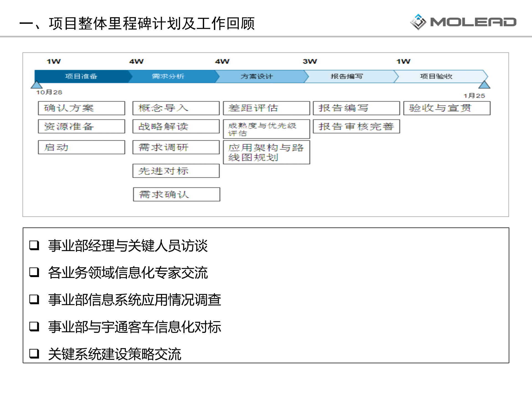Select the 概念导入 task box
532x399 pixels.
point(176,108)
